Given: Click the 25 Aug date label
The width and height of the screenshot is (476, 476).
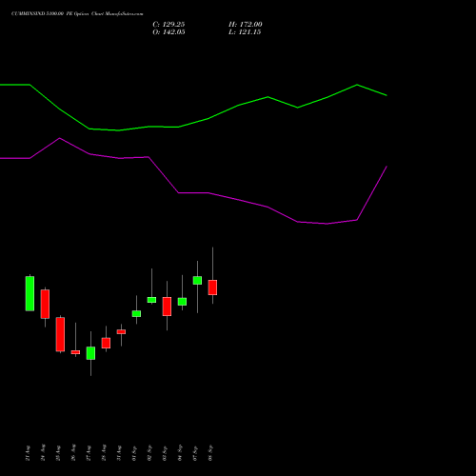Looking at the screenshot, I should click(58, 453).
